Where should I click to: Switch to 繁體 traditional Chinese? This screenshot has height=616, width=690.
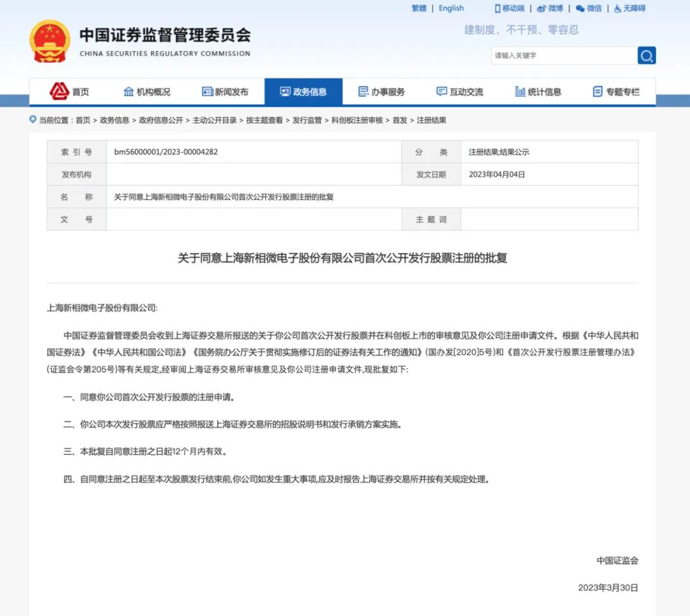pyautogui.click(x=419, y=8)
